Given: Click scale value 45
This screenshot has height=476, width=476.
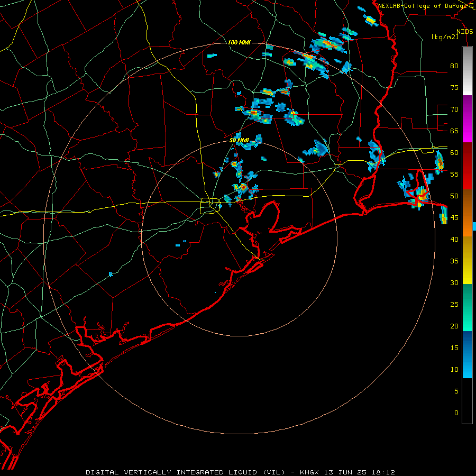Looking at the screenshot, I should [454, 218].
